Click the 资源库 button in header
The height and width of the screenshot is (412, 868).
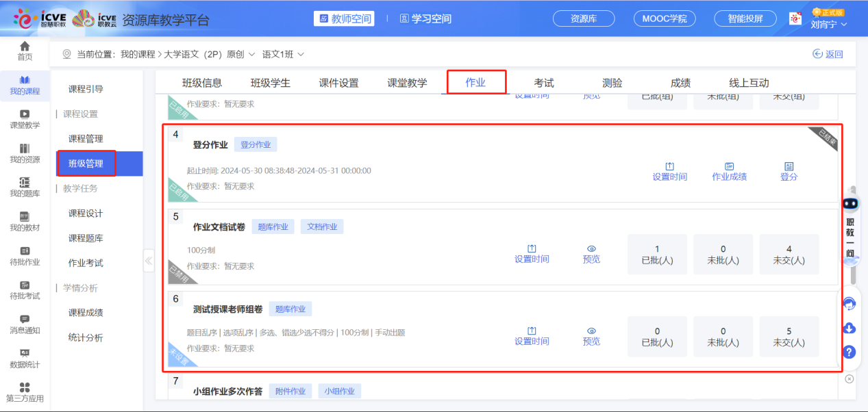tap(583, 18)
